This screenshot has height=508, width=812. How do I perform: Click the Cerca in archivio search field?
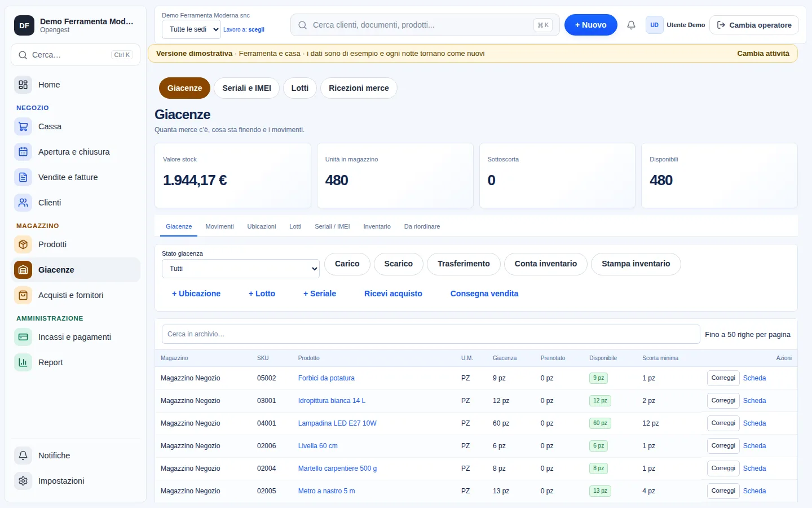coord(431,334)
